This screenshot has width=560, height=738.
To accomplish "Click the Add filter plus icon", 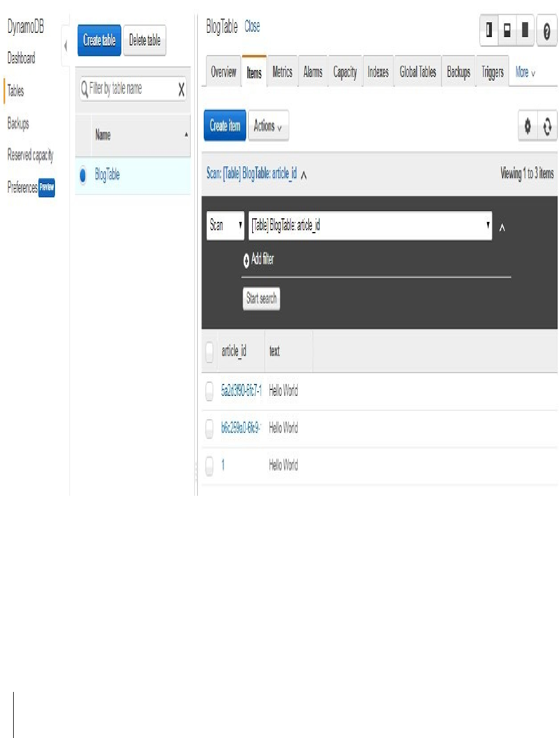I will [246, 260].
